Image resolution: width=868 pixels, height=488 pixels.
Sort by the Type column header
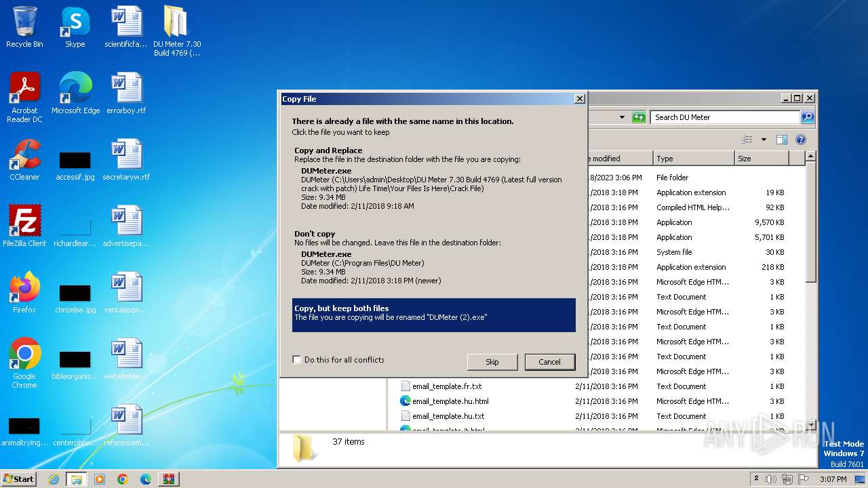point(694,159)
